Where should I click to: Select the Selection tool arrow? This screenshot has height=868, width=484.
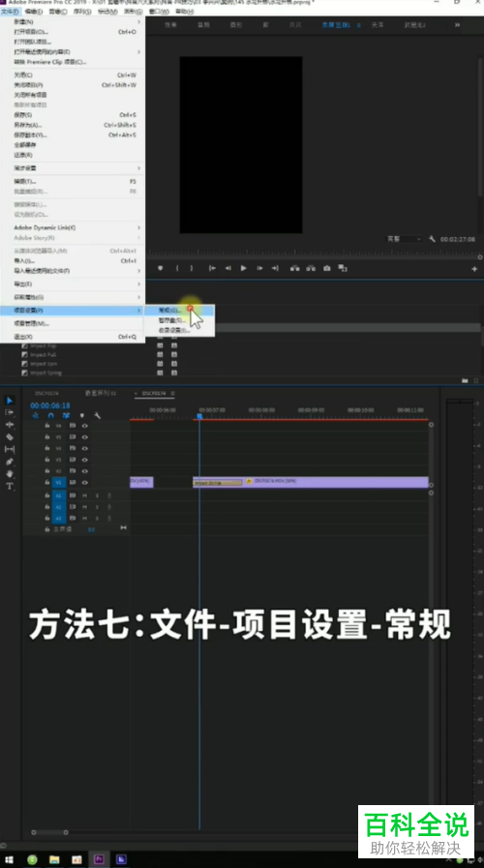pyautogui.click(x=10, y=401)
